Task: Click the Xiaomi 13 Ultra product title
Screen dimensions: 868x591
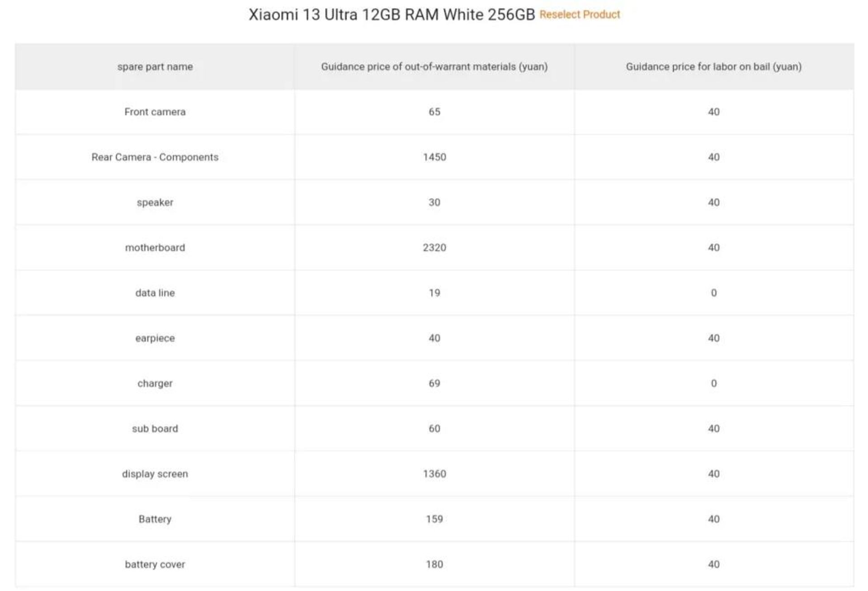Action: pos(392,15)
